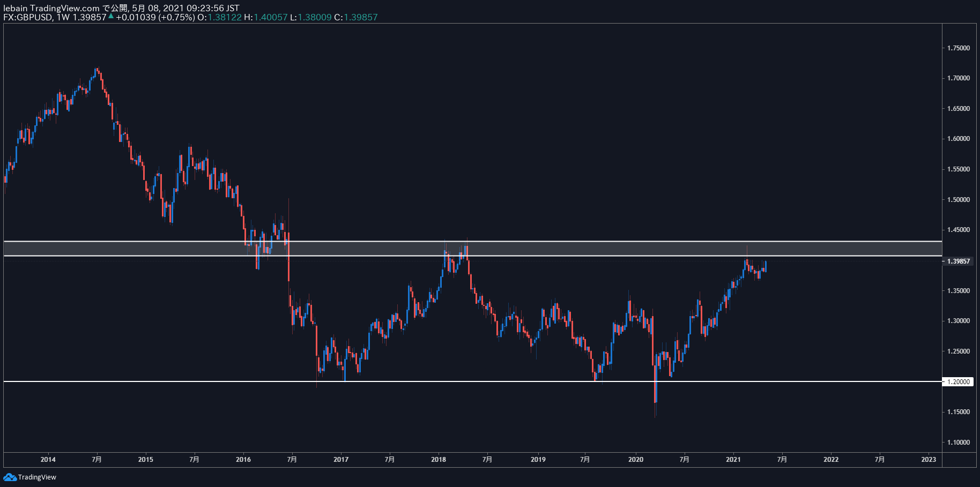Click the +0.01039 (+0.75%) change value
The height and width of the screenshot is (487, 980).
[x=155, y=17]
